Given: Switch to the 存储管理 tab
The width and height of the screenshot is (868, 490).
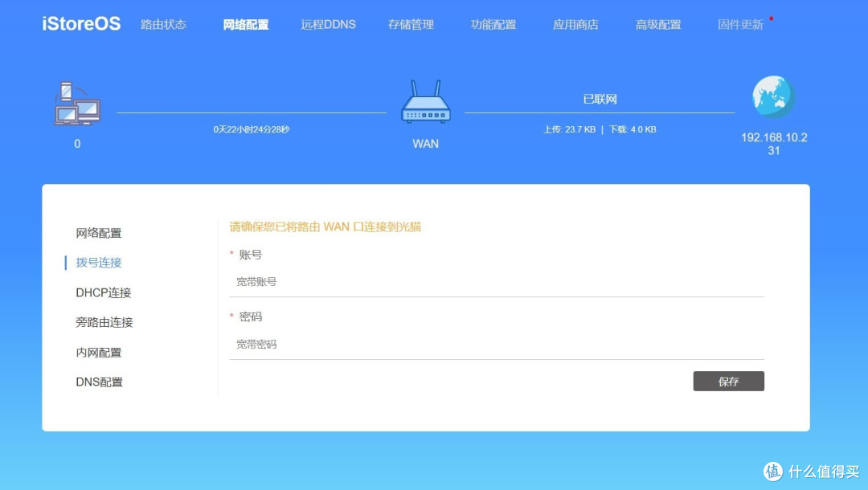Looking at the screenshot, I should pos(410,24).
